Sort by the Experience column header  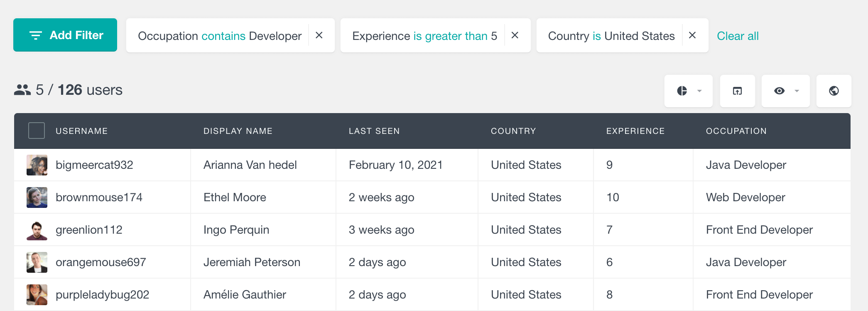point(635,131)
